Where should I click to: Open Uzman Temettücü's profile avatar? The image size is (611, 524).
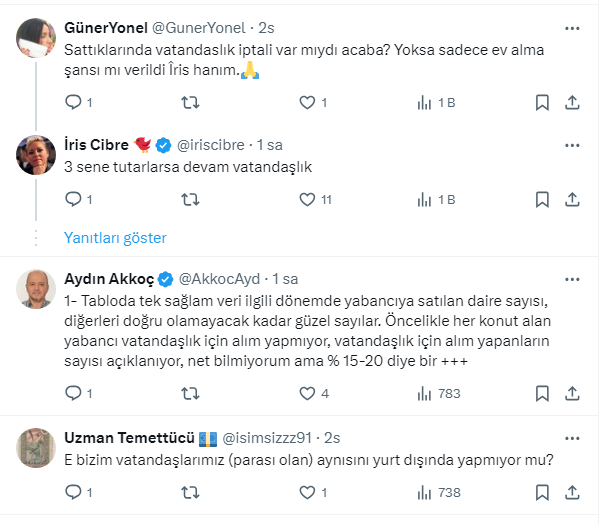click(36, 447)
